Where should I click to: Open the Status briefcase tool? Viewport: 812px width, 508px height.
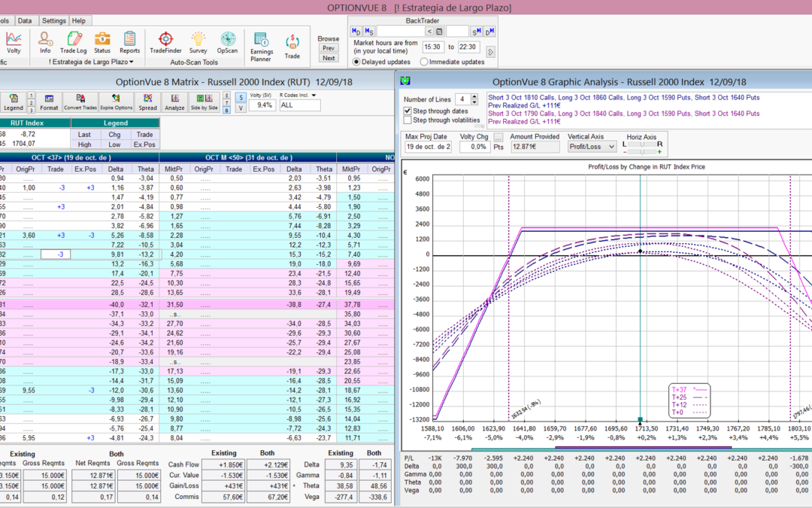(102, 42)
